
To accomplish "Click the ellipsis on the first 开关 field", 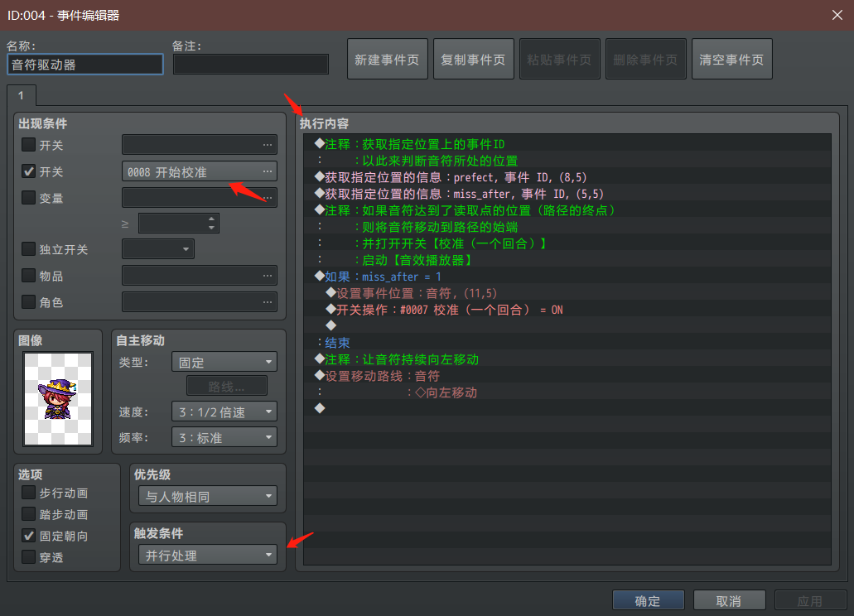I will [267, 145].
